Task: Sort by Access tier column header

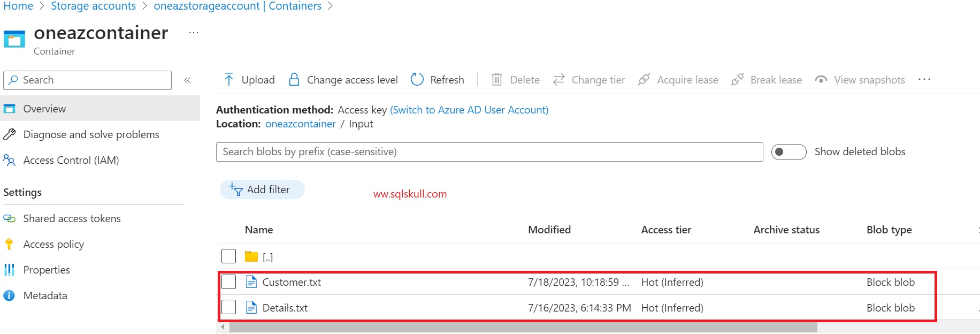Action: 666,230
